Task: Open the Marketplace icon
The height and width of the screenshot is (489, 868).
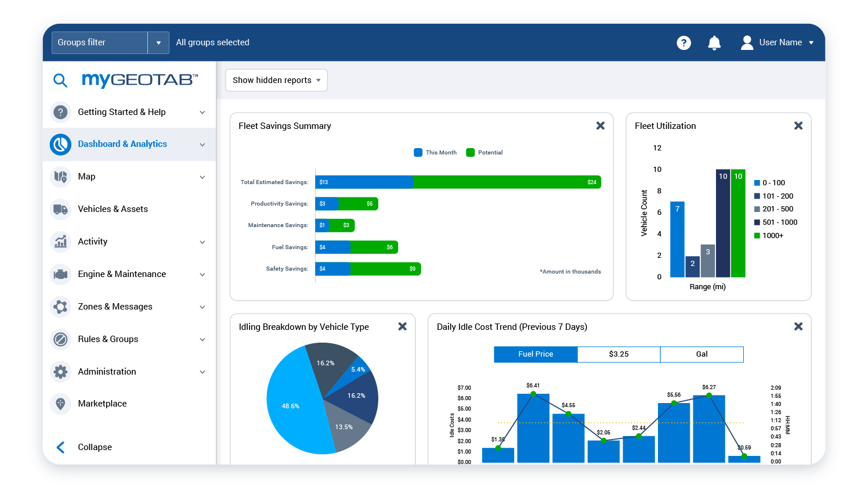Action: (x=60, y=404)
